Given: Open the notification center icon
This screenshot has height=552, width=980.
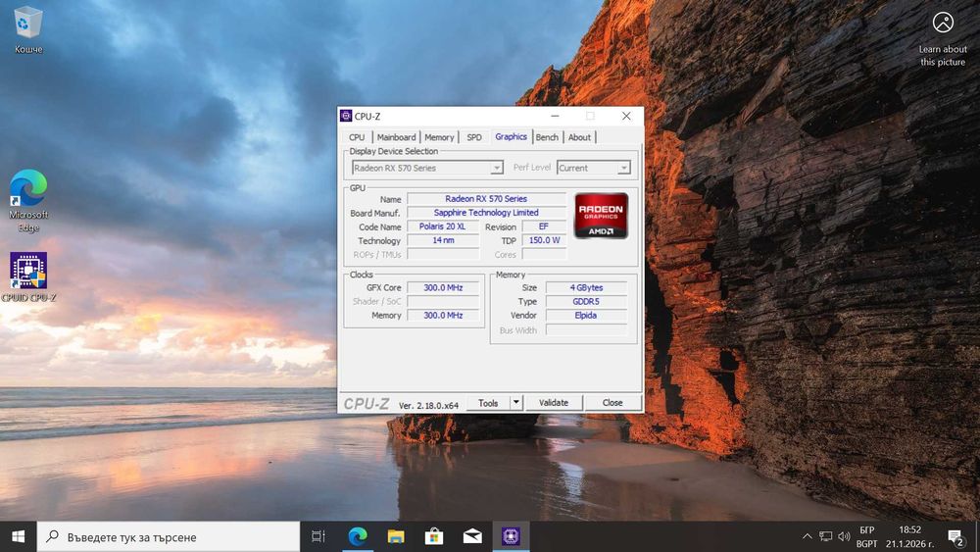Looking at the screenshot, I should tap(955, 537).
